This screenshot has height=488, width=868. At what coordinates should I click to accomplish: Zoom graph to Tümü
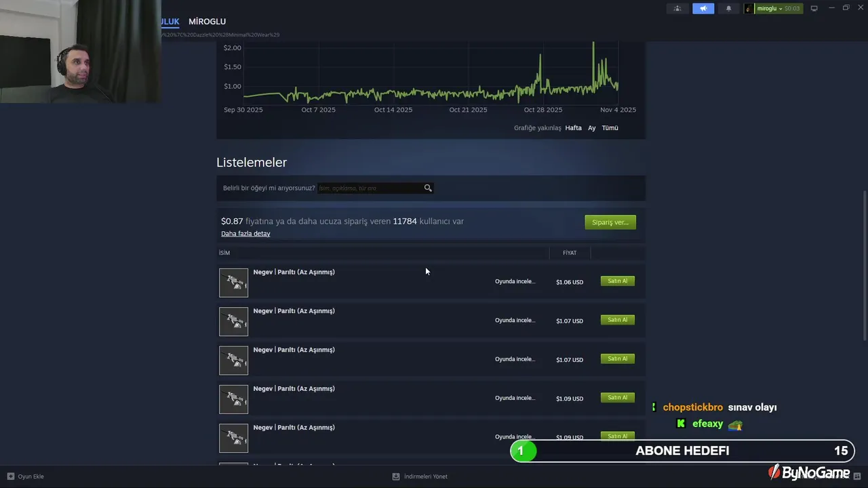point(610,128)
